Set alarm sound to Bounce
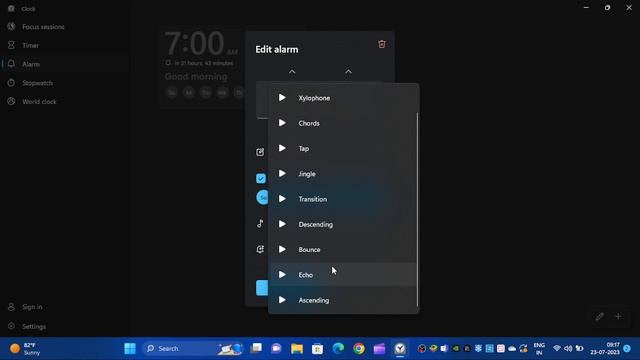 point(343,250)
